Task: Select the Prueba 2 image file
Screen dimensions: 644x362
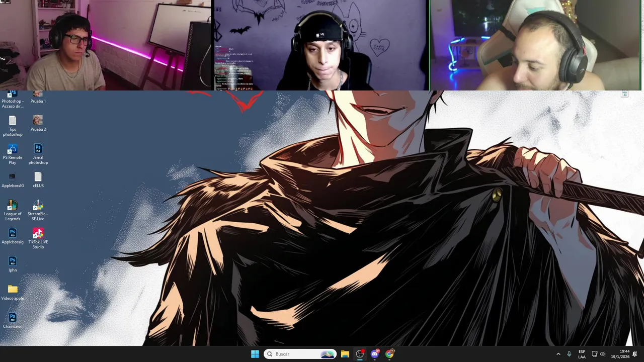Action: [38, 123]
